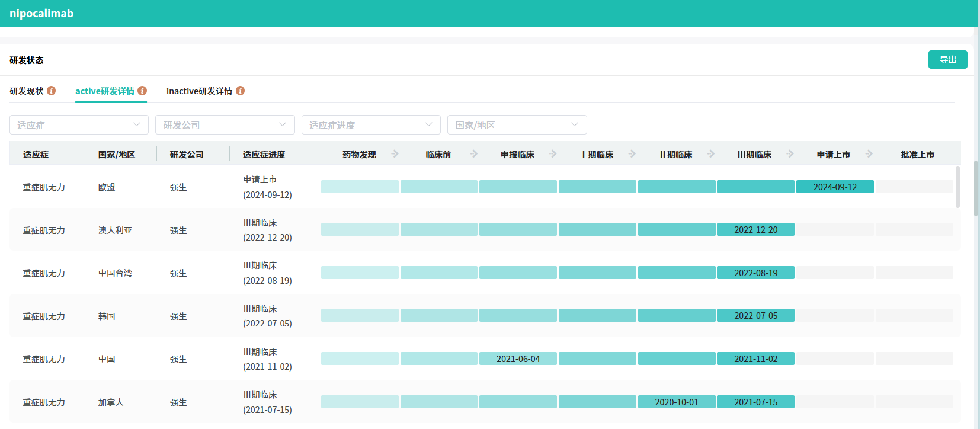
Task: Click info icon beside inactive研发详情 tab
Action: point(240,91)
